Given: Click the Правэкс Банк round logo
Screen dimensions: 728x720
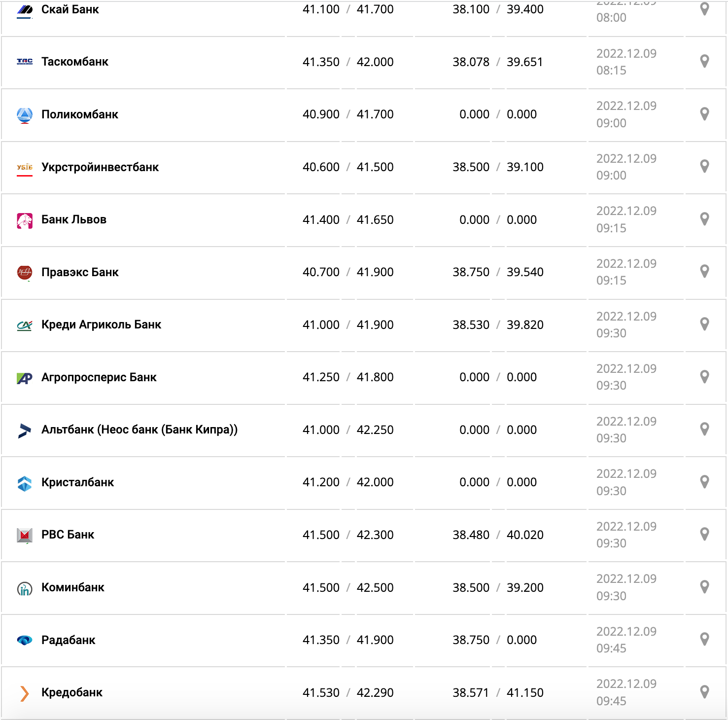Looking at the screenshot, I should pos(25,272).
